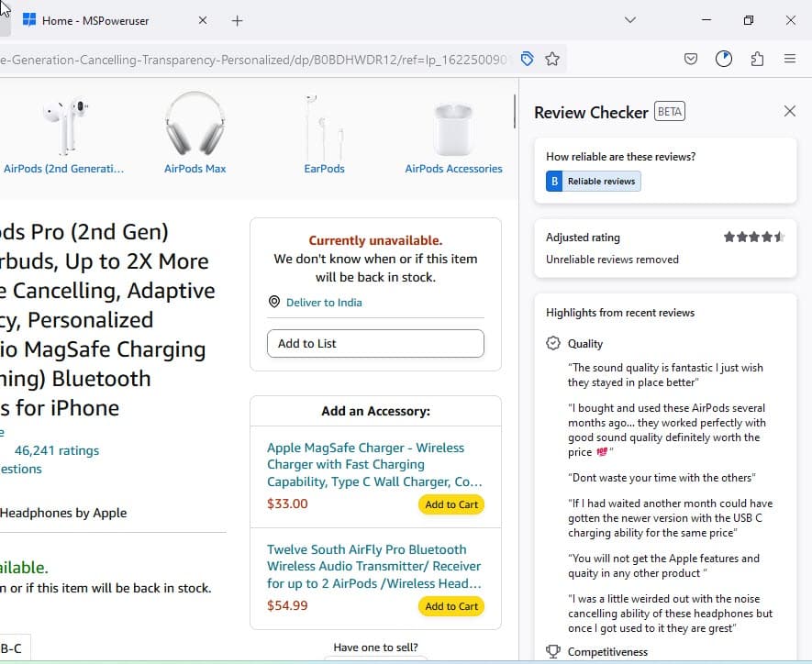The height and width of the screenshot is (664, 812).
Task: Add the Apple MagSafe Charger to cart
Action: tap(451, 504)
